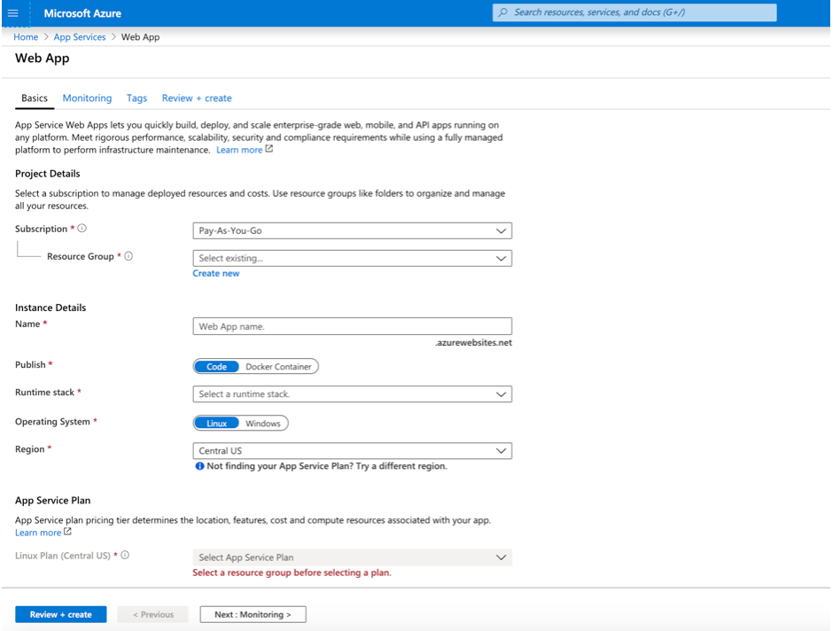Screen dimensions: 840x631
Task: Open the Runtime stack dropdown
Action: tap(352, 393)
